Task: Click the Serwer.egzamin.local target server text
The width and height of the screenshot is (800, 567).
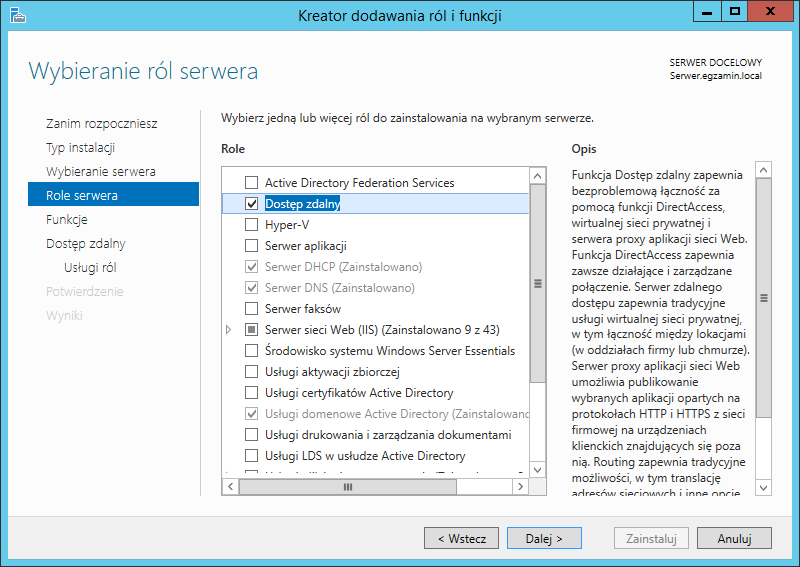Action: pyautogui.click(x=715, y=76)
